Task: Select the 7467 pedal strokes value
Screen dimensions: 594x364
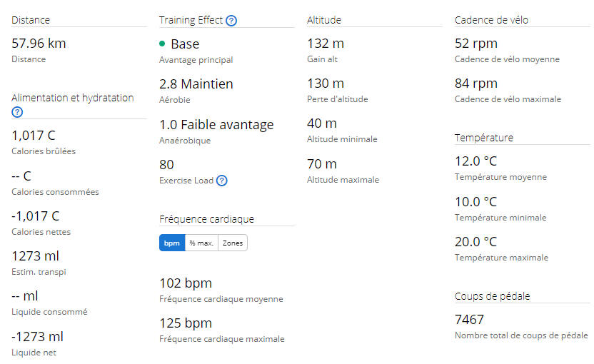Action: coord(469,319)
